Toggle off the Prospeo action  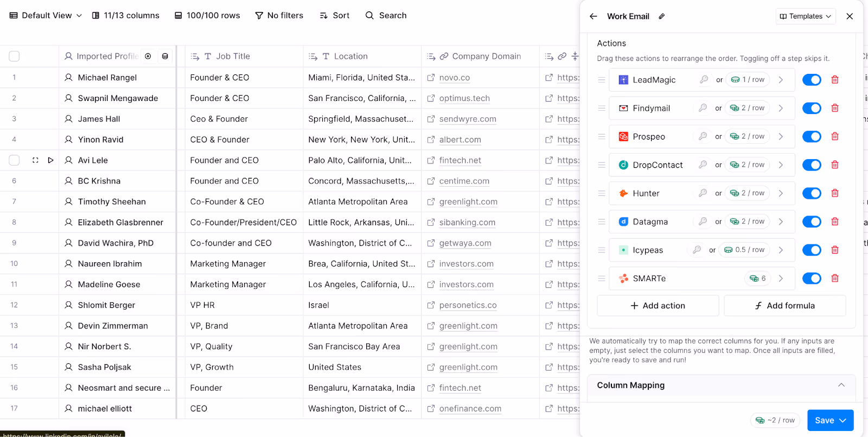(x=812, y=136)
